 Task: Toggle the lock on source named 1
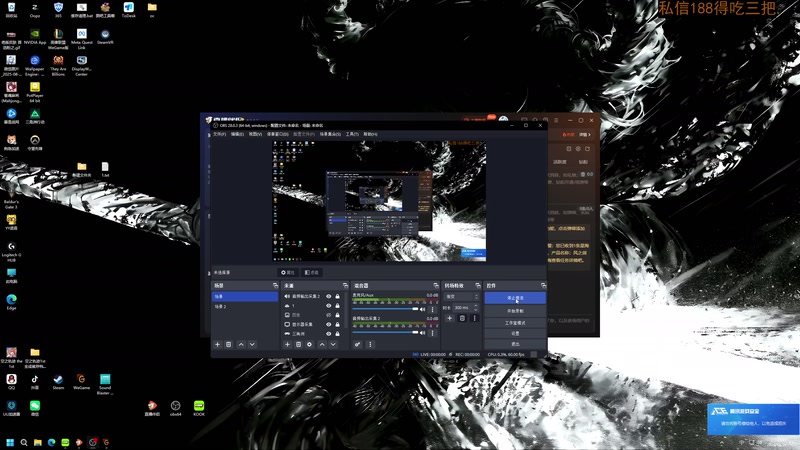tap(338, 306)
